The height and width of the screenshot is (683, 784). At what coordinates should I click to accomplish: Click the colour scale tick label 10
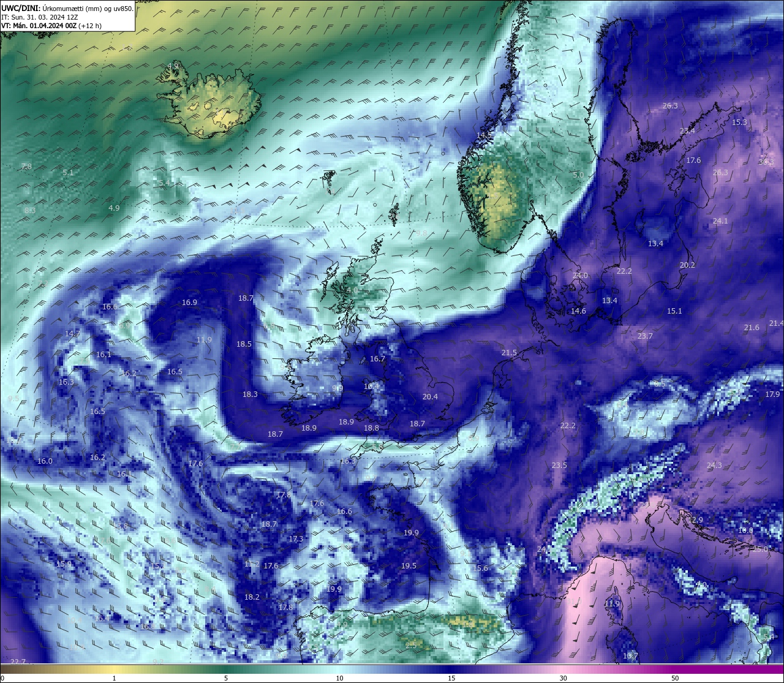[x=339, y=678]
